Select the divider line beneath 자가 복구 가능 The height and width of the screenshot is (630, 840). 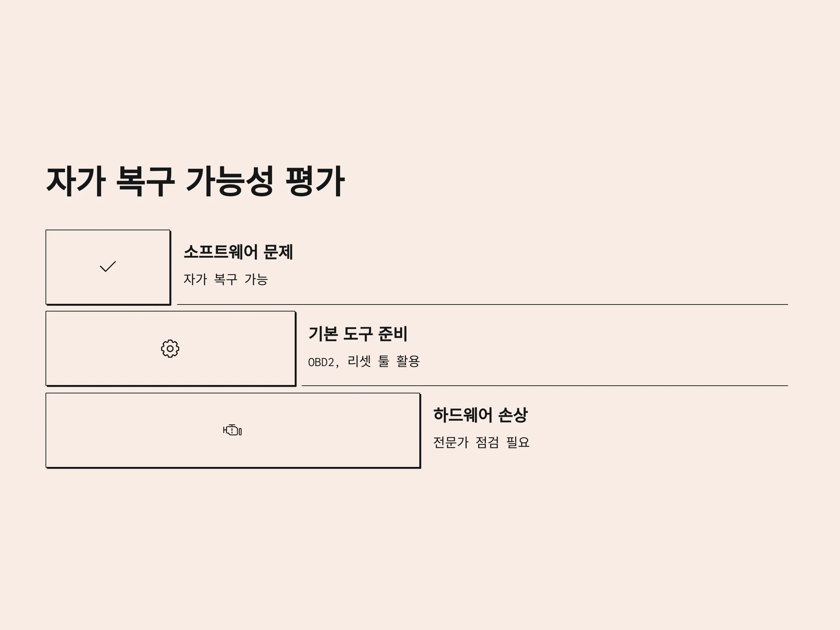point(482,304)
